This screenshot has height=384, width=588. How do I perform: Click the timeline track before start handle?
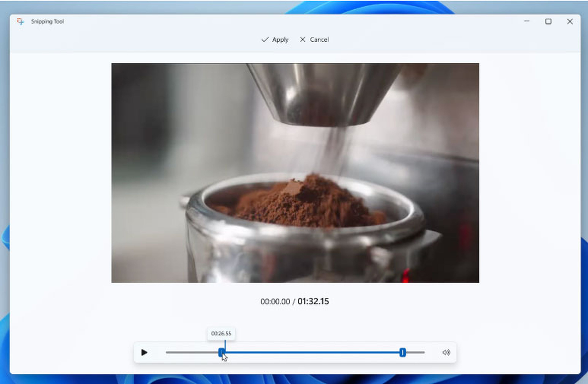pos(192,352)
